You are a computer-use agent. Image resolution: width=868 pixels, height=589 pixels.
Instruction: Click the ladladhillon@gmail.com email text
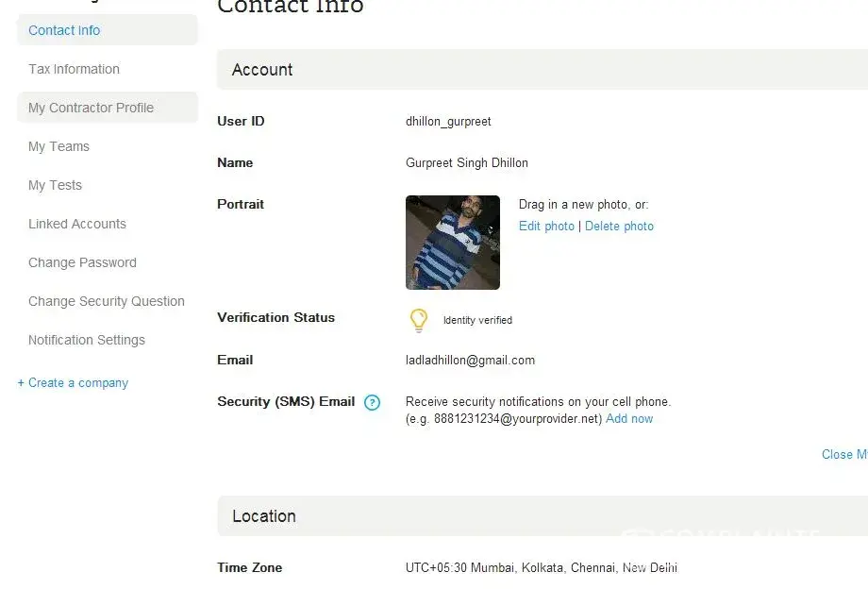(x=470, y=361)
